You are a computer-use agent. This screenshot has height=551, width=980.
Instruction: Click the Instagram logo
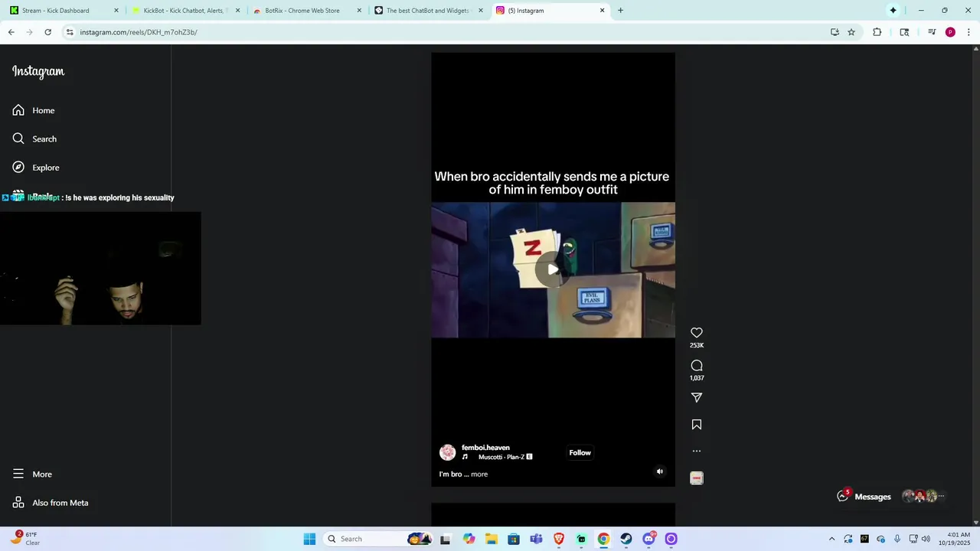(x=38, y=72)
